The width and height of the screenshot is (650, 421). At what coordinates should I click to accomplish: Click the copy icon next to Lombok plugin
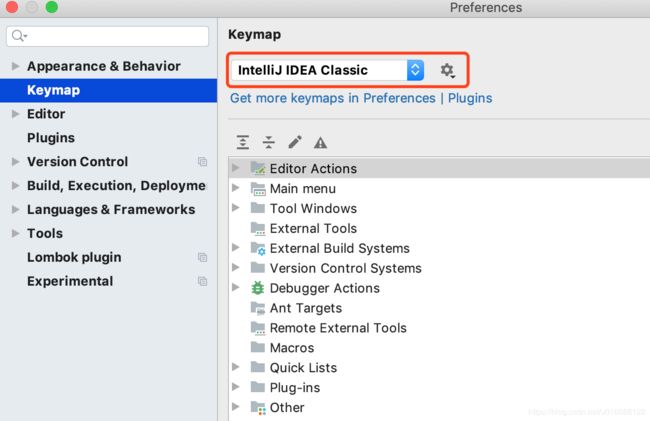coord(202,257)
